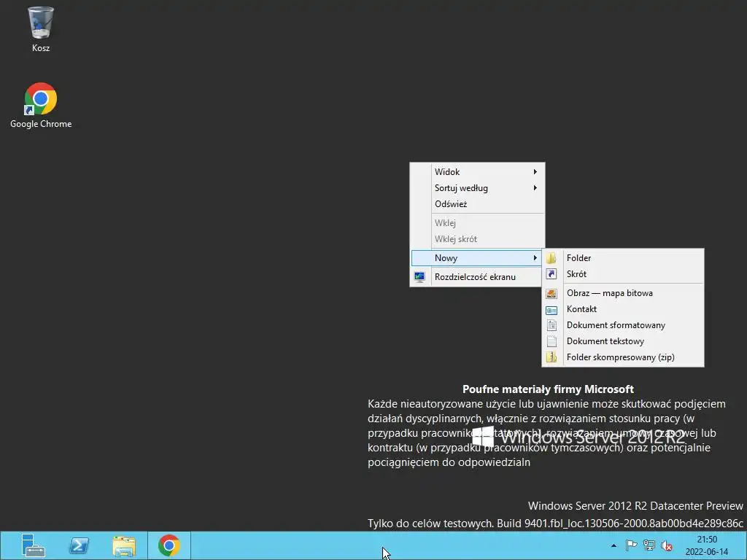
Task: Open the Action Center flag icon
Action: (x=631, y=545)
